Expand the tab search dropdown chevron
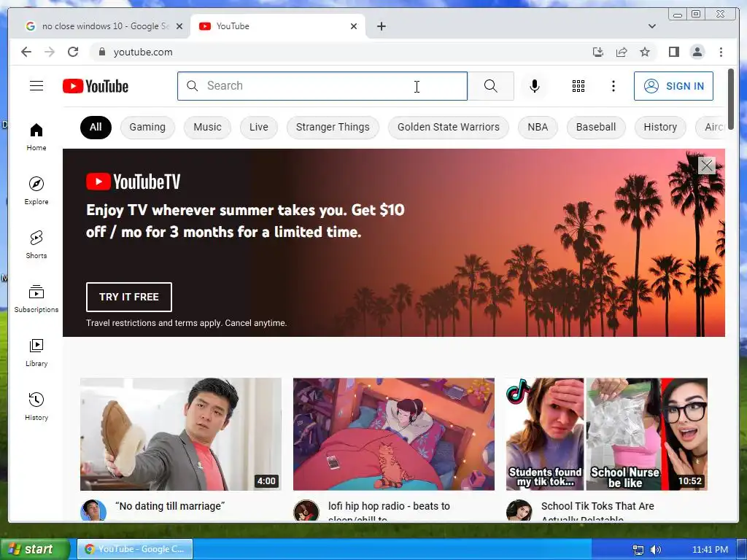 click(x=651, y=26)
